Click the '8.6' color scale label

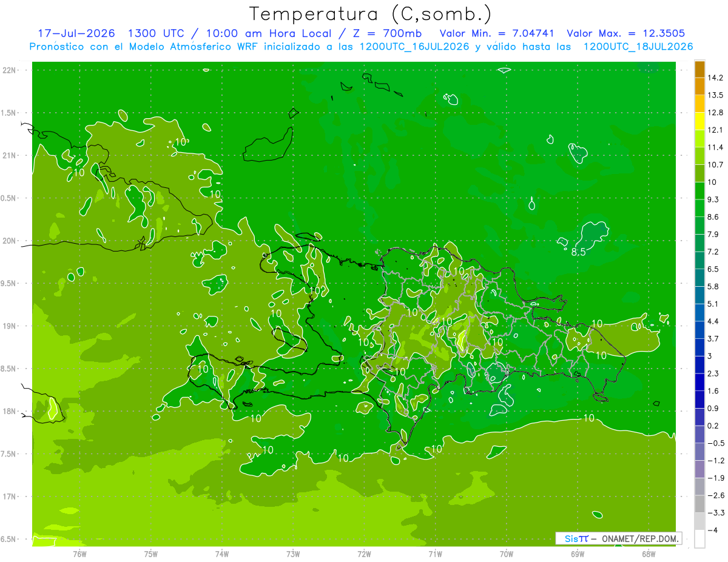coord(713,217)
